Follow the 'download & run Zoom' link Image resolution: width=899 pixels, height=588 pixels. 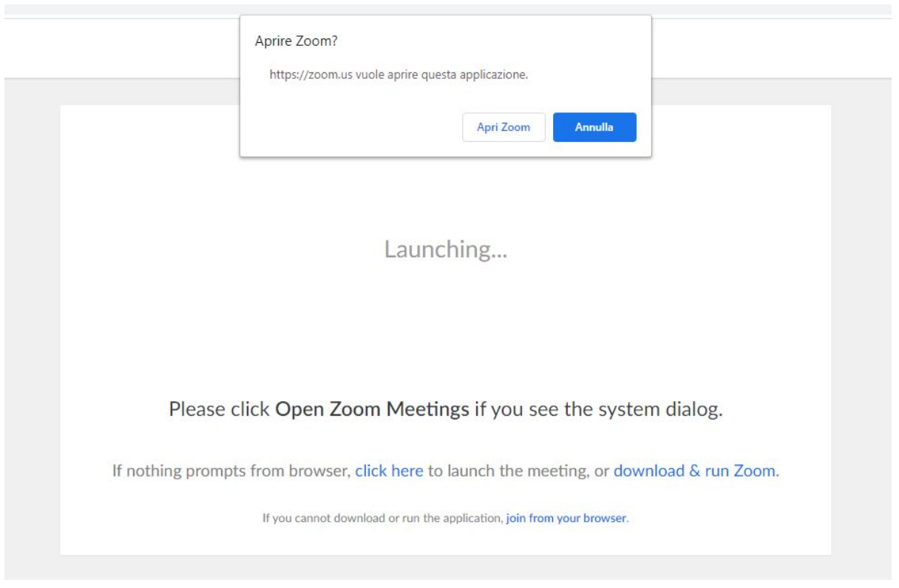coord(695,471)
